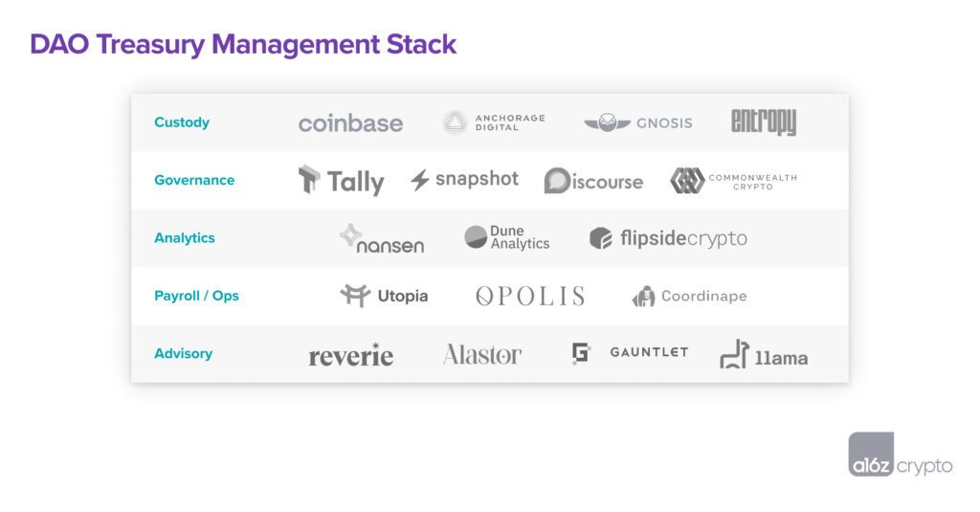Click the Opolis logo

coord(529,296)
